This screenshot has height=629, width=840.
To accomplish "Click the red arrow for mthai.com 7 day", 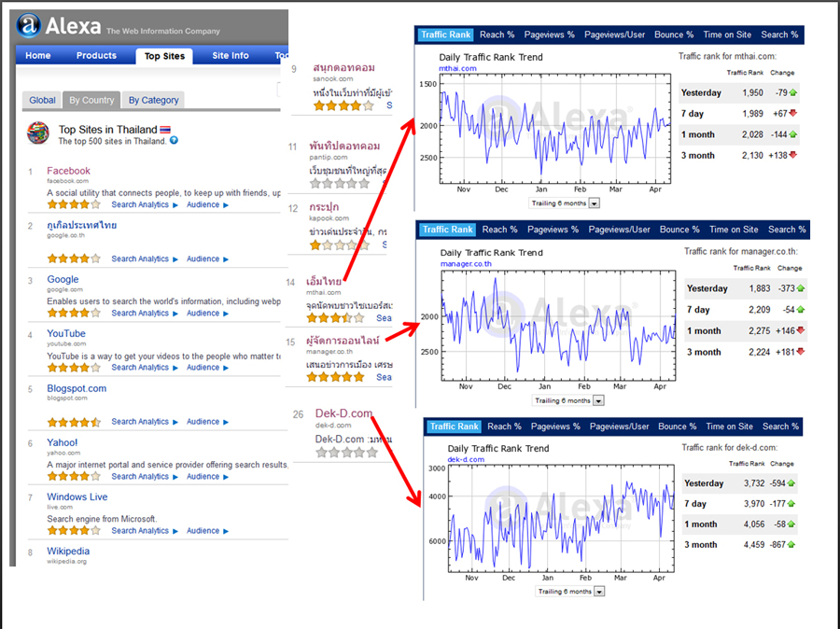I will click(x=792, y=113).
